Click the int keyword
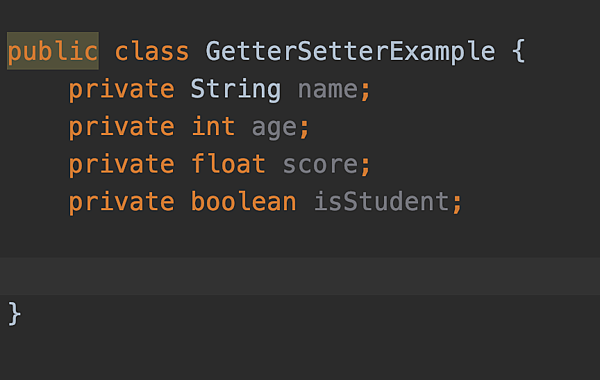600x380 pixels. point(213,127)
